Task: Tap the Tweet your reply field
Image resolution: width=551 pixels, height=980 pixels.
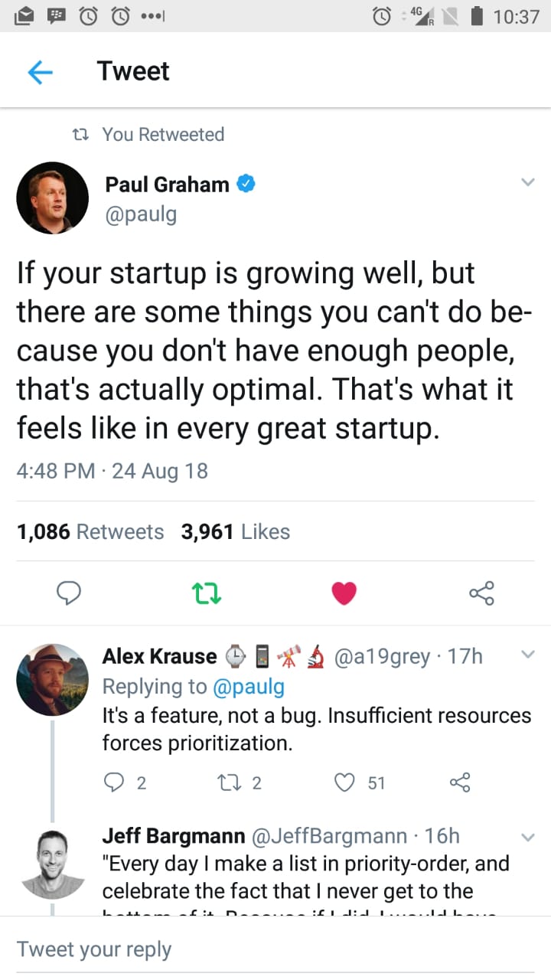Action: click(x=275, y=949)
